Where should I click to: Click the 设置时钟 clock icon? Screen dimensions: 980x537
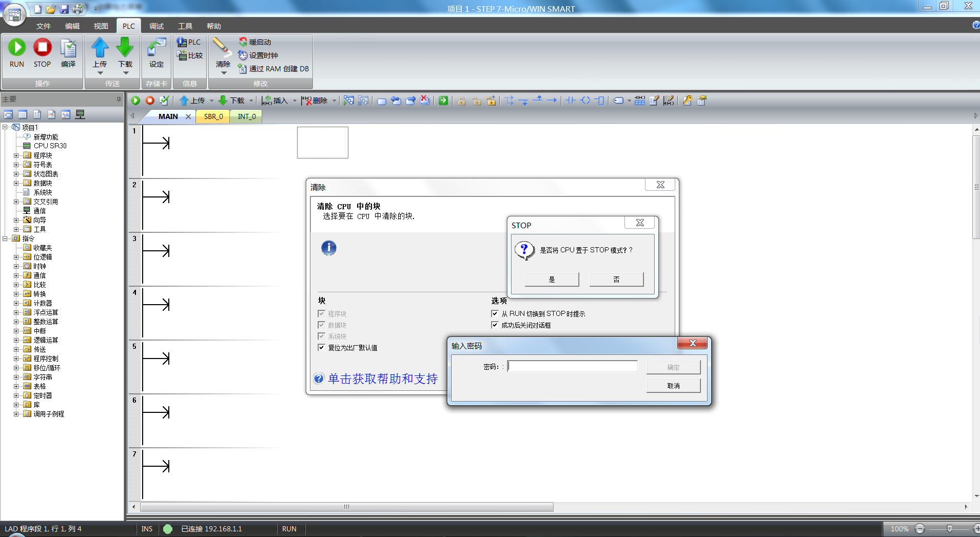tap(243, 55)
